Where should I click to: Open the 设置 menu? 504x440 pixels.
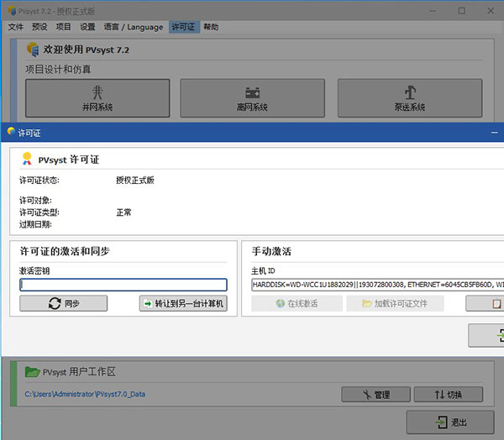pyautogui.click(x=87, y=27)
